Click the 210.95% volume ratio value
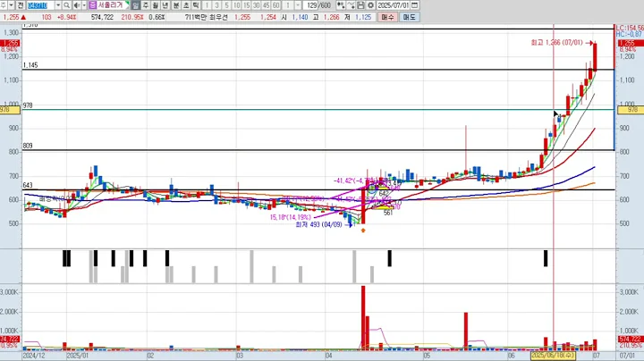 click(132, 17)
